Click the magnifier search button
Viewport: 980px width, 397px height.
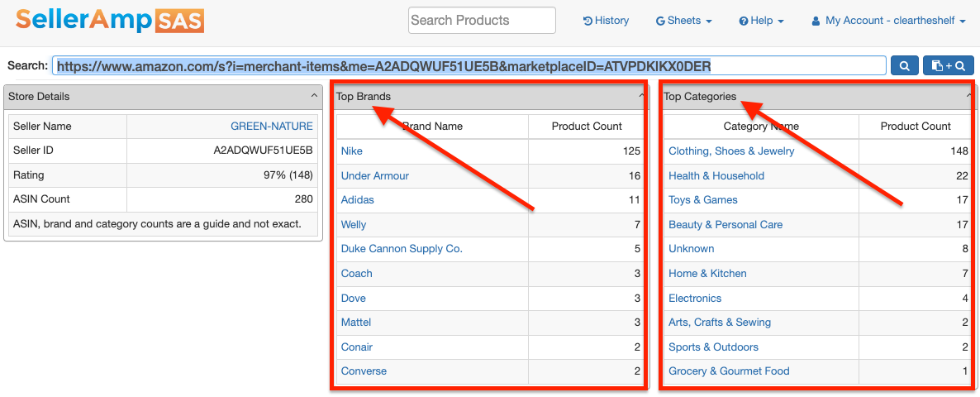(x=904, y=65)
